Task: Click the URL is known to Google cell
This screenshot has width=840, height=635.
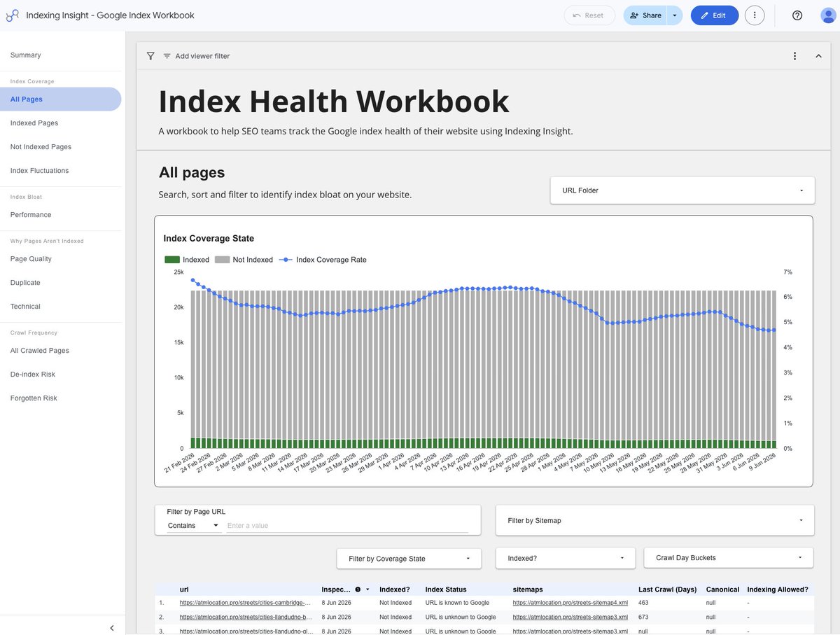Action: pyautogui.click(x=458, y=603)
